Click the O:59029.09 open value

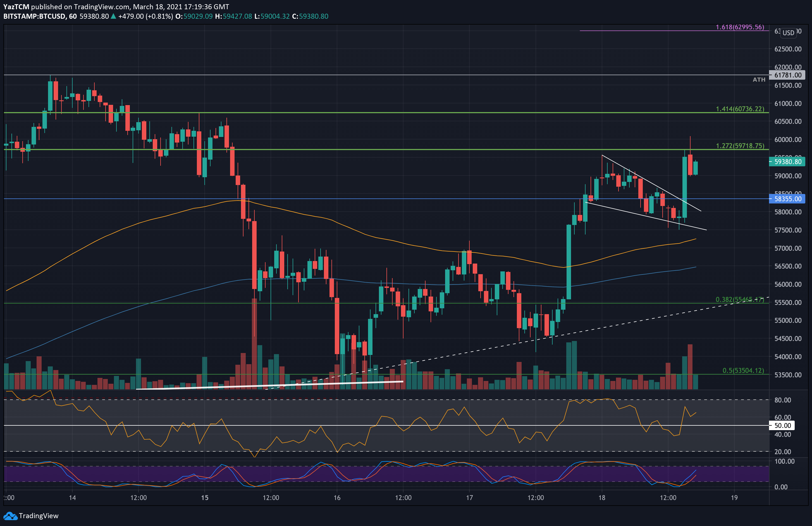(x=194, y=16)
